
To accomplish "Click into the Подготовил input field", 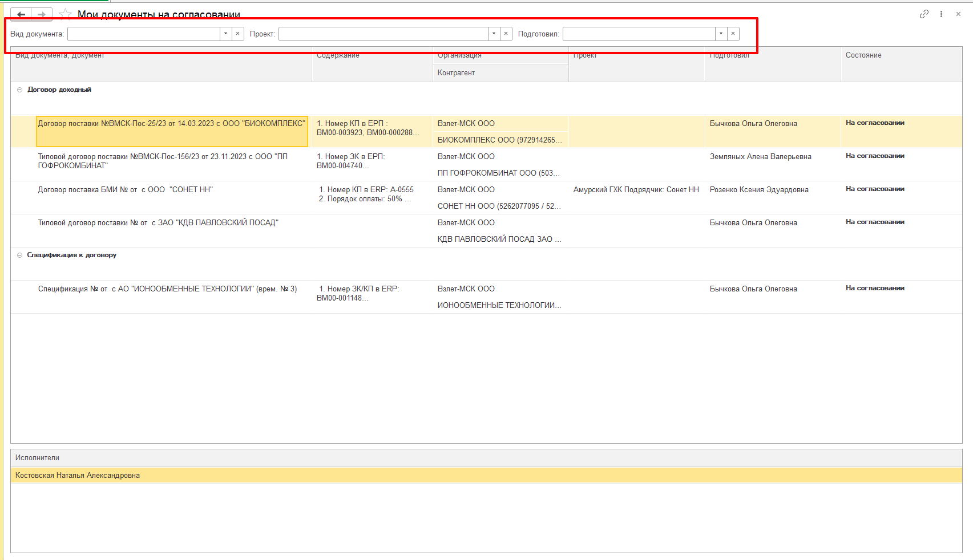I will (639, 34).
